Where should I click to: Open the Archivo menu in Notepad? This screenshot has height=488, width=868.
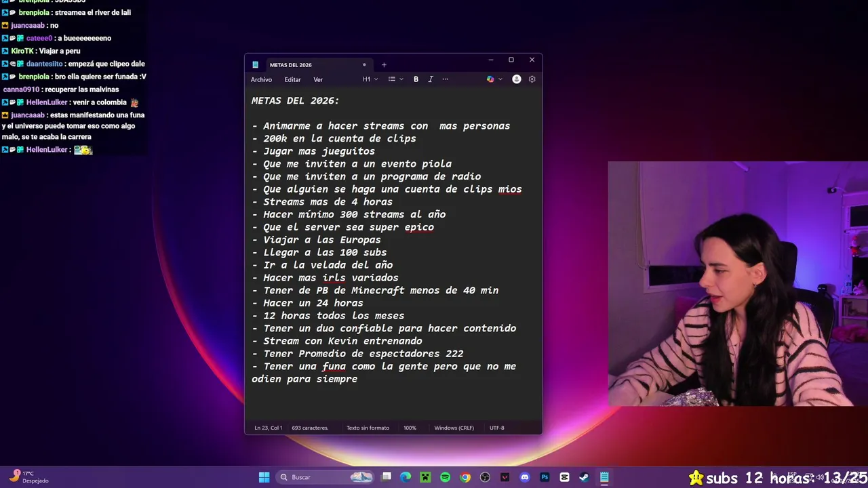(x=261, y=79)
